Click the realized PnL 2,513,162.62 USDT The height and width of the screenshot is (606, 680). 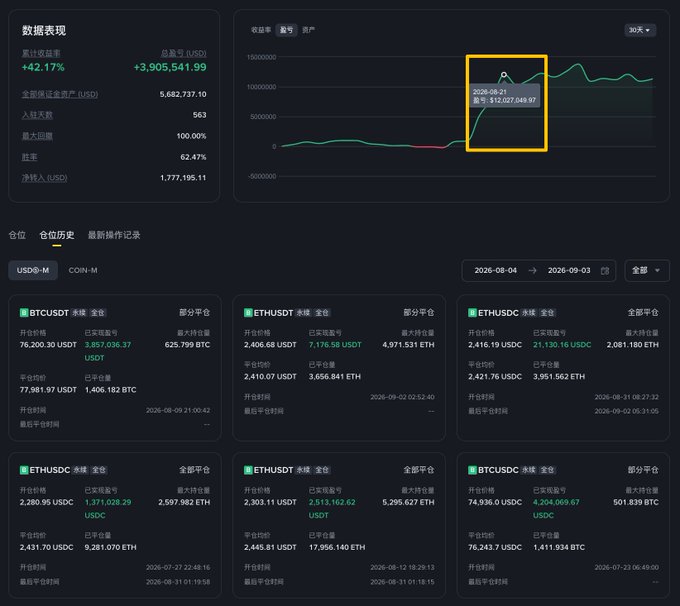332,509
